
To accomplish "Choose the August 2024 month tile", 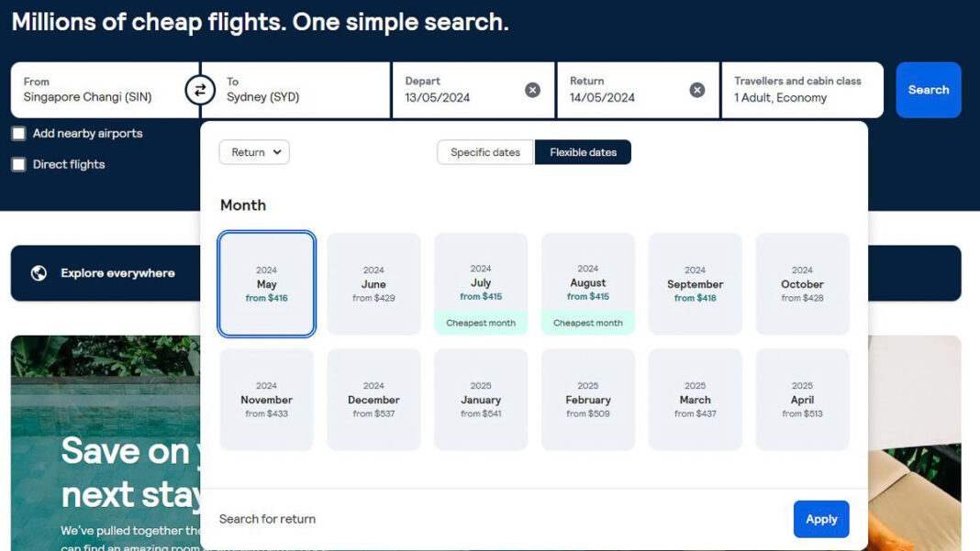I will 588,283.
